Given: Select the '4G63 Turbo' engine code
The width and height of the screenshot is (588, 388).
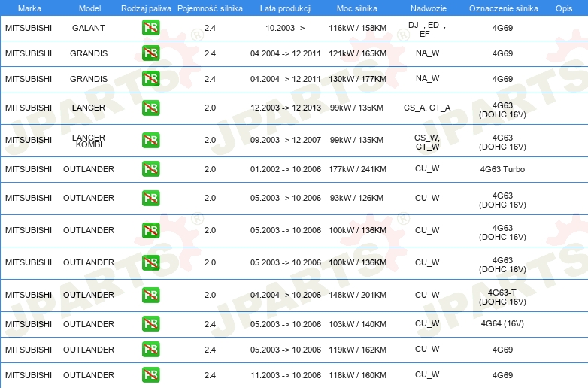Looking at the screenshot, I should tap(502, 169).
